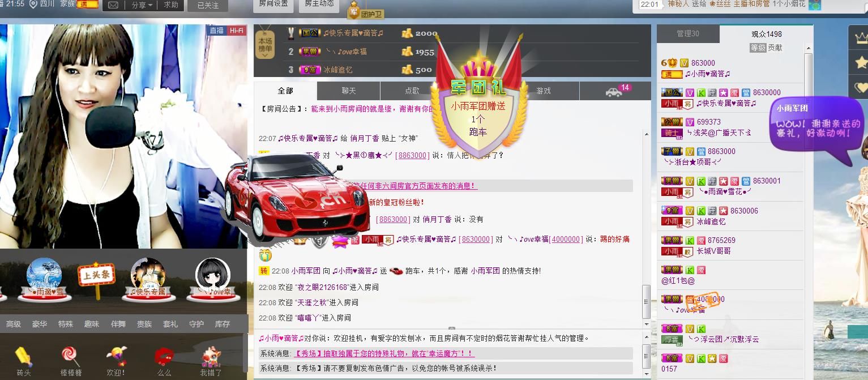868x380 pixels.
Task: Click the crown icon in right sidebar
Action: point(861,37)
